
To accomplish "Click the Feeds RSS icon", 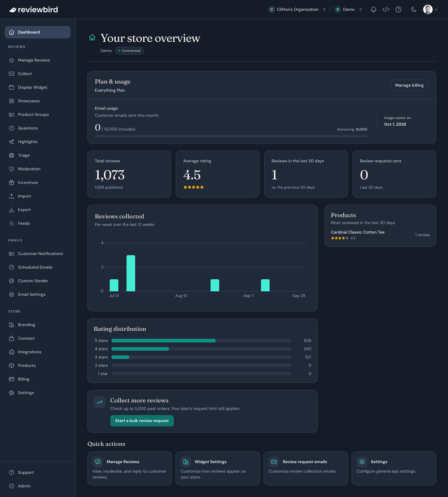I will 12,223.
